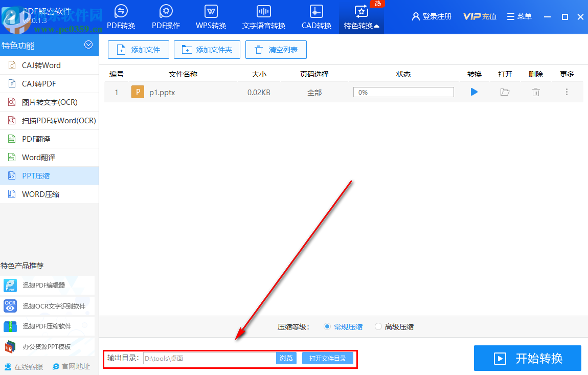Select the 常规压缩 compression level
This screenshot has height=375, width=588.
click(x=327, y=326)
